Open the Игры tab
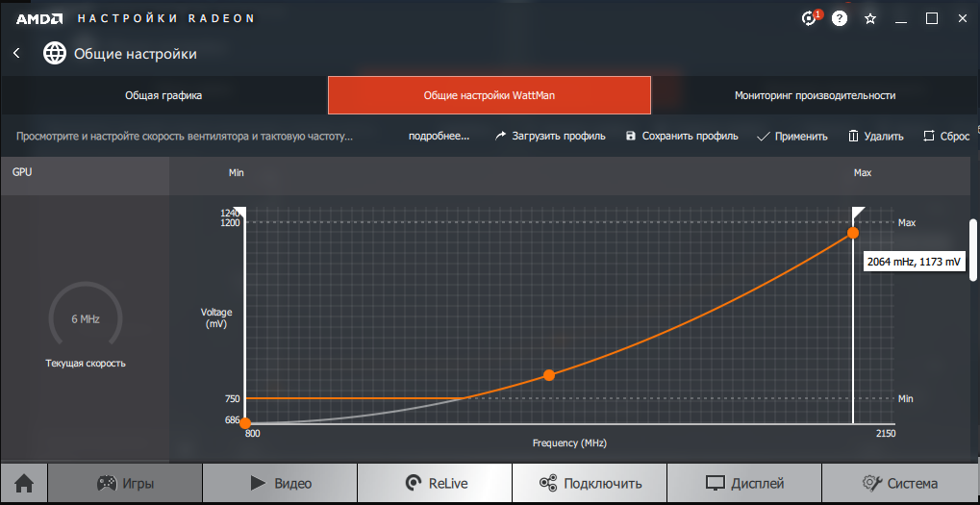This screenshot has width=980, height=505. pos(125,483)
